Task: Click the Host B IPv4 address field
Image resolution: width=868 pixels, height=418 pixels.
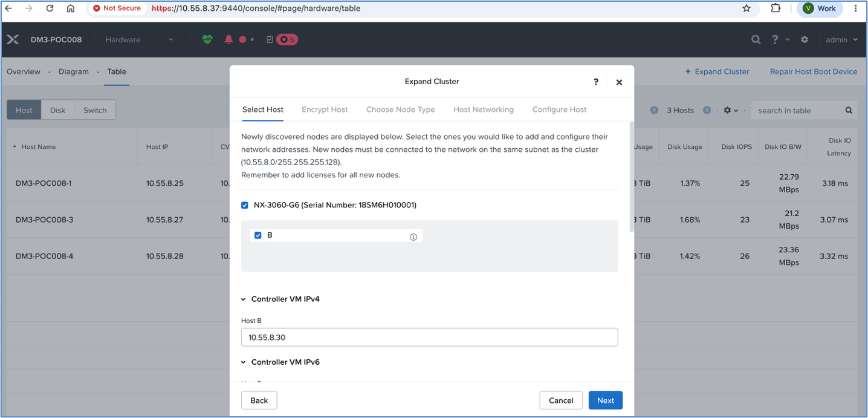Action: pyautogui.click(x=429, y=337)
